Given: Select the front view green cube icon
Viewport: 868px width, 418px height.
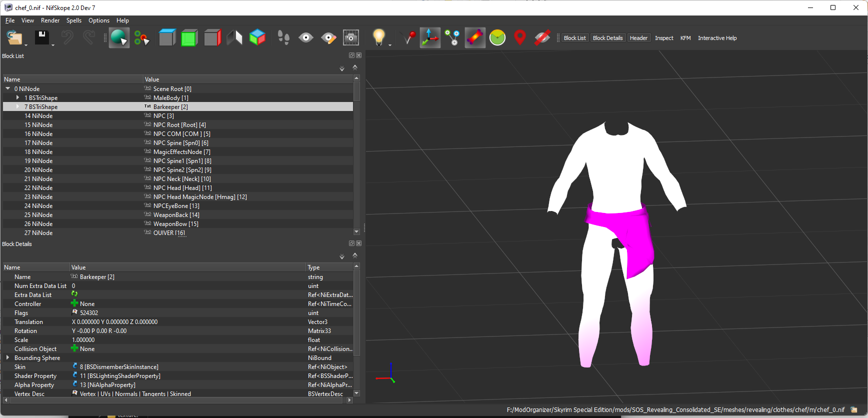Looking at the screenshot, I should click(x=189, y=38).
